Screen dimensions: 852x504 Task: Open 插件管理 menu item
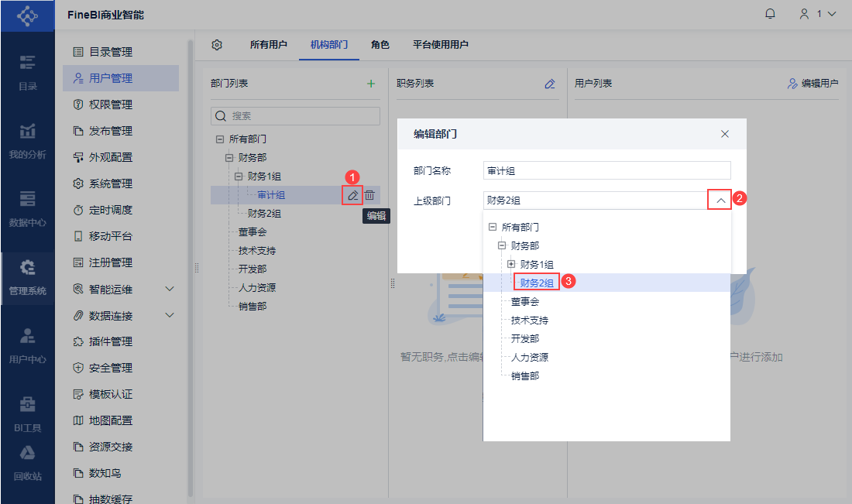(121, 341)
